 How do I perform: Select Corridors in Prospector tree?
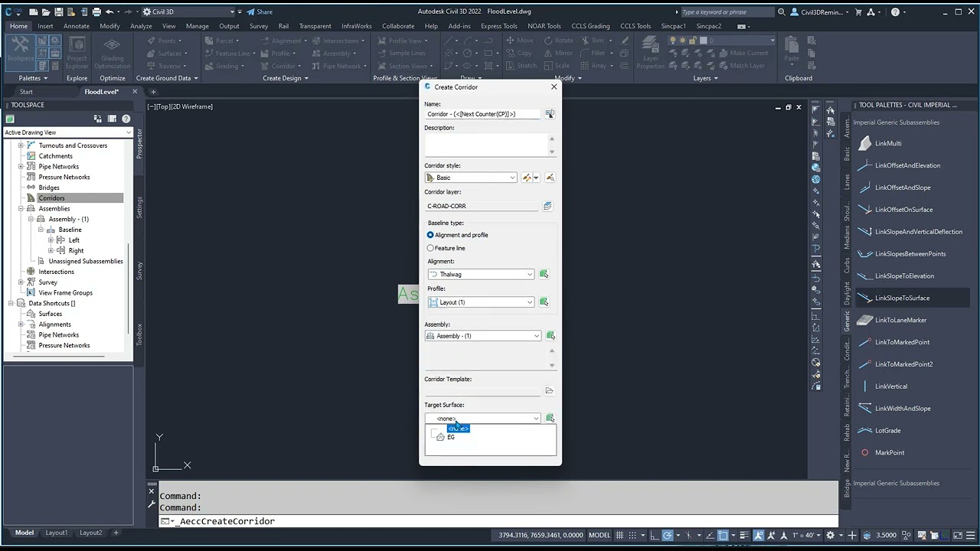click(x=52, y=198)
